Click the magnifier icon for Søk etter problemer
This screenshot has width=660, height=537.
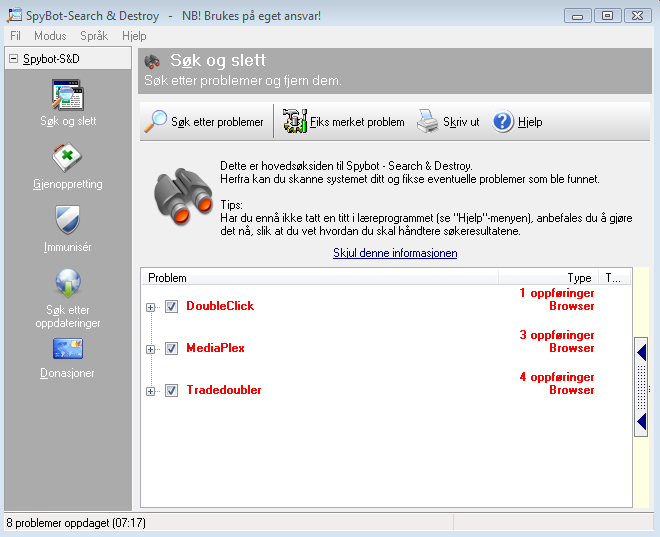pyautogui.click(x=155, y=121)
